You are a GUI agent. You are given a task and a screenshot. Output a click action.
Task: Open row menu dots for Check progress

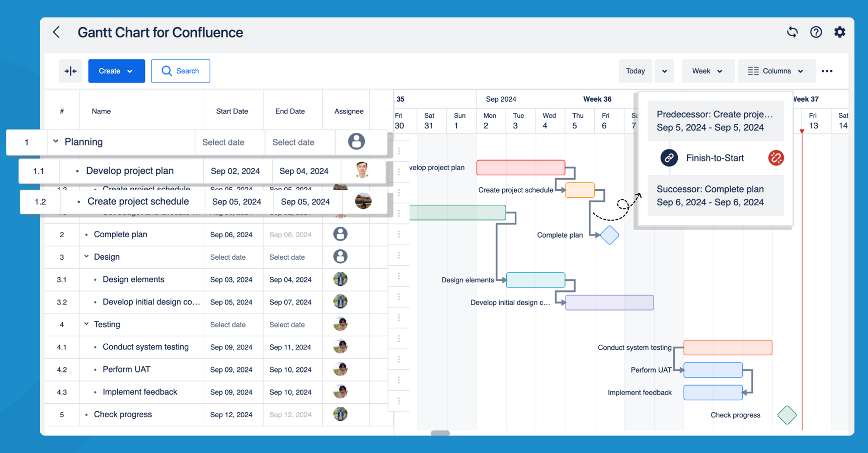tap(399, 401)
